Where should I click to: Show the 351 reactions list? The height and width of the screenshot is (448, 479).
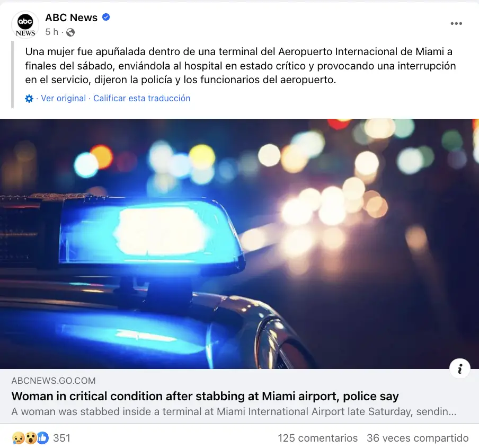(x=61, y=438)
